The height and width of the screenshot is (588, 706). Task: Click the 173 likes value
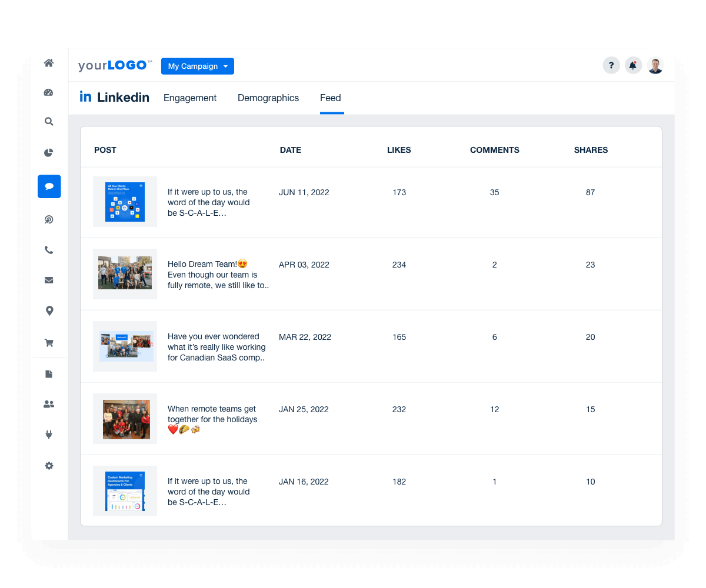tap(399, 192)
